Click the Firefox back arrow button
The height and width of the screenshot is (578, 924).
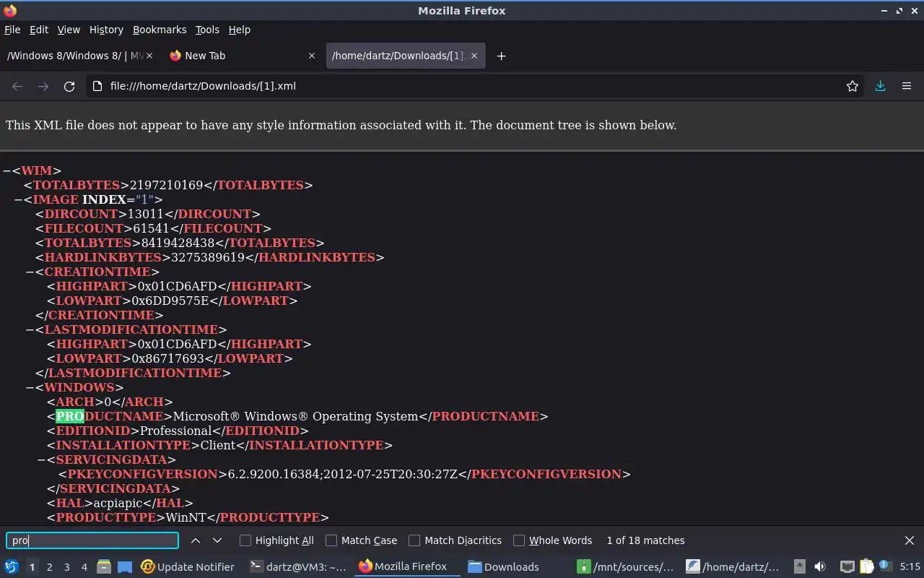[x=17, y=86]
